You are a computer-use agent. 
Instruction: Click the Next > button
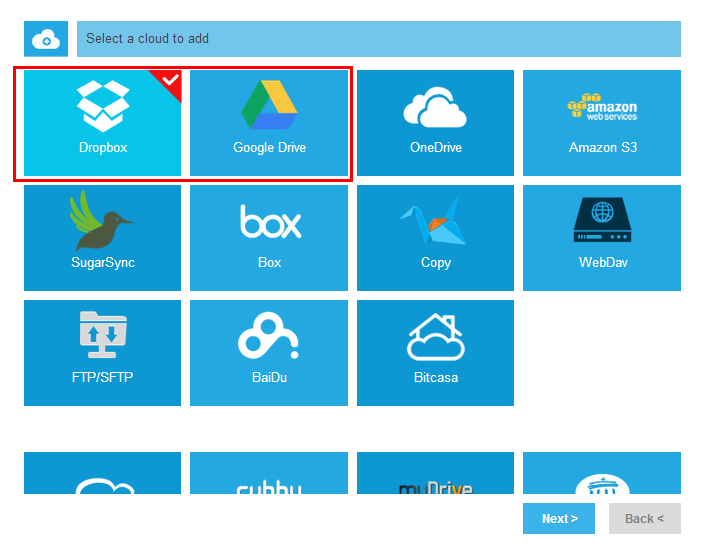559,518
